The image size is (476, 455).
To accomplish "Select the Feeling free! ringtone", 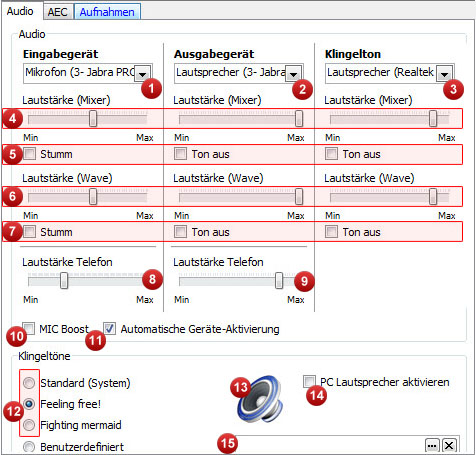I will click(x=29, y=404).
